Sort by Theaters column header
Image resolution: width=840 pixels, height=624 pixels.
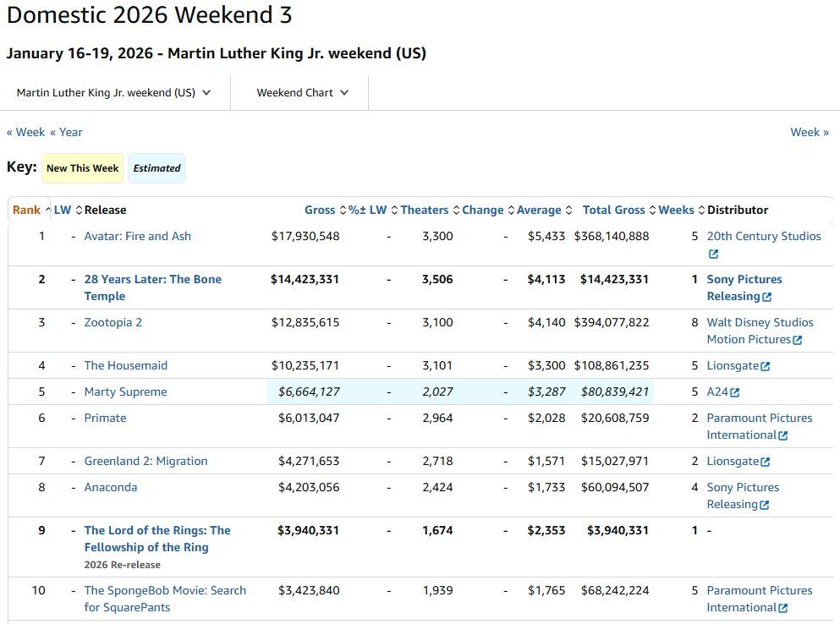pyautogui.click(x=425, y=210)
